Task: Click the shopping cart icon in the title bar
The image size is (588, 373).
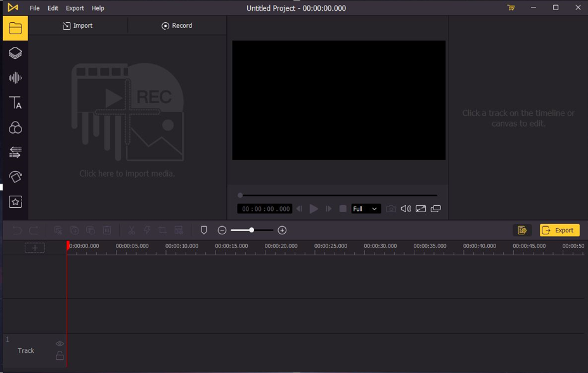Action: pos(511,8)
